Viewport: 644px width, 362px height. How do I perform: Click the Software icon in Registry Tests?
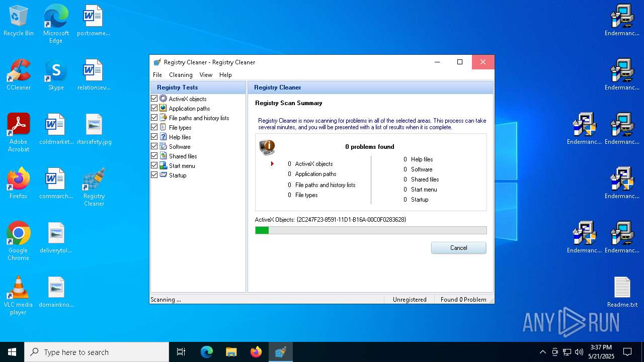pos(163,146)
